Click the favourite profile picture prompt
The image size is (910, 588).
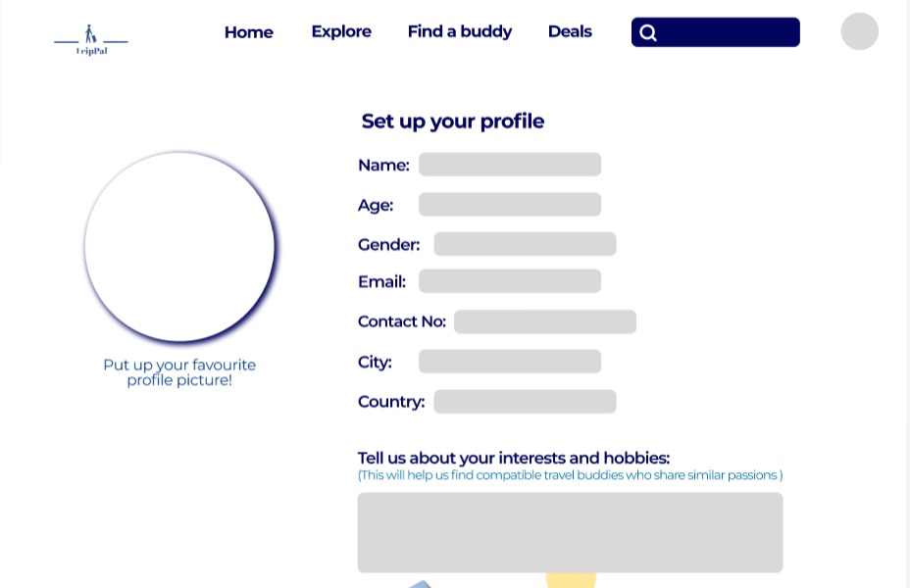(179, 372)
